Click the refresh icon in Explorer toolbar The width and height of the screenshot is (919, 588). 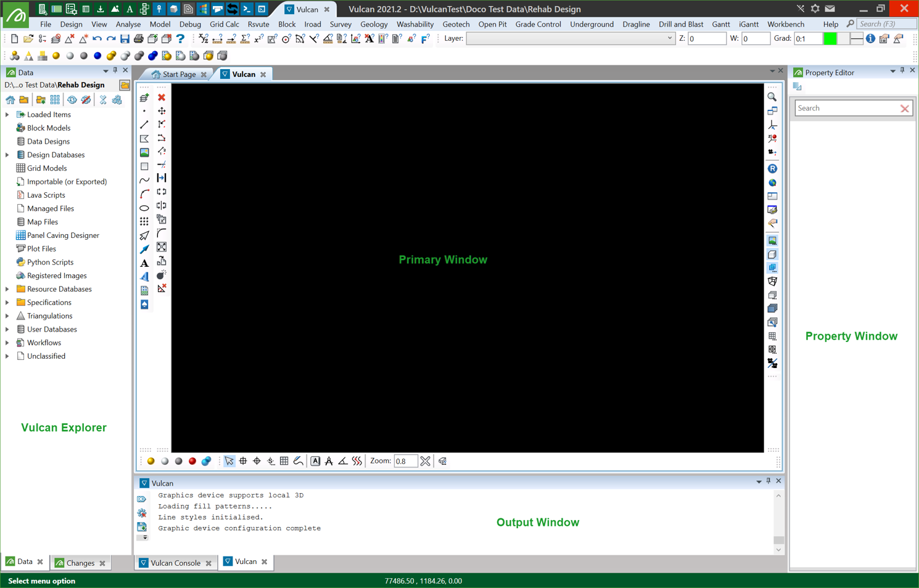coord(72,100)
